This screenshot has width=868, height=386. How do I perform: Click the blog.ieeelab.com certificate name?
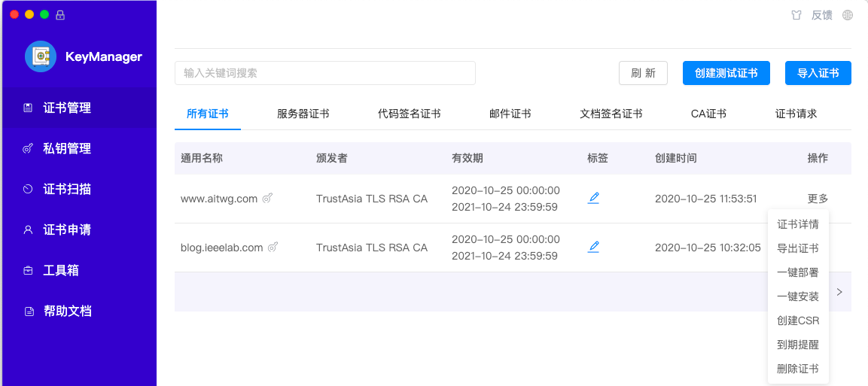[221, 248]
